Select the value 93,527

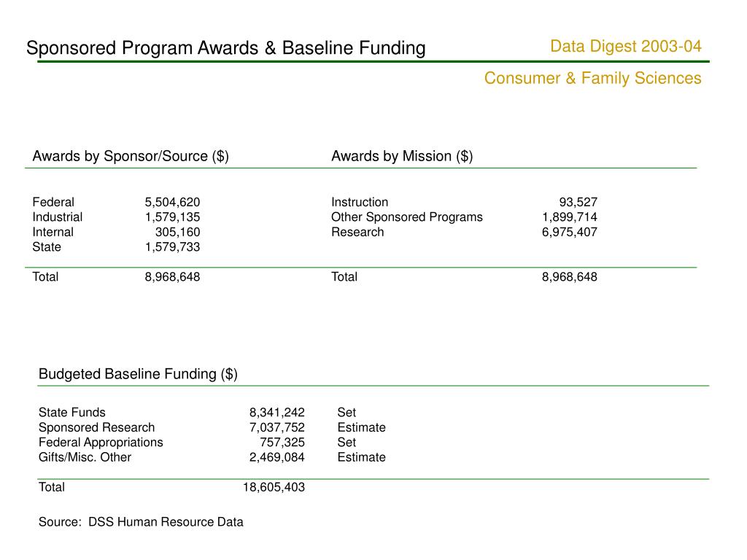tap(578, 203)
